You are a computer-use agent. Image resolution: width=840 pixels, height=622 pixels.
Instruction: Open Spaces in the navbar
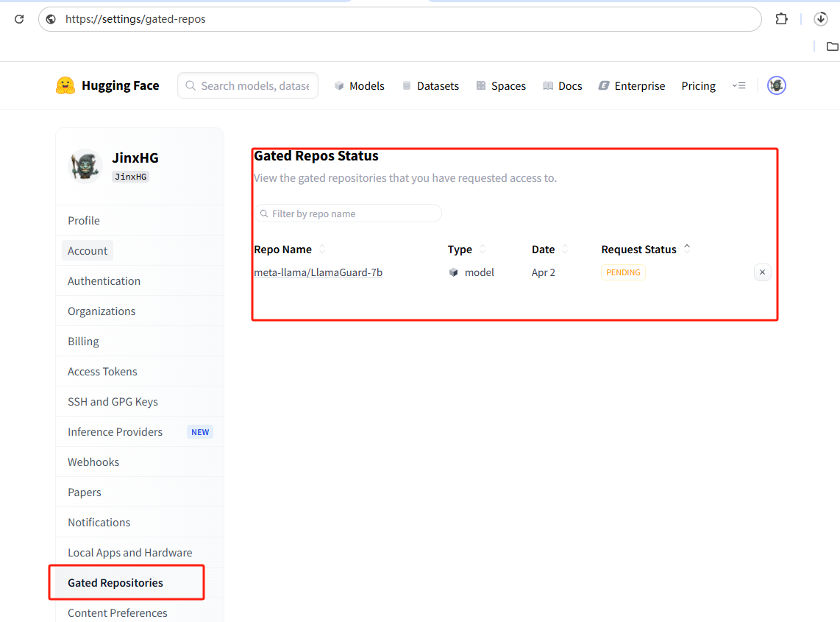pyautogui.click(x=501, y=86)
